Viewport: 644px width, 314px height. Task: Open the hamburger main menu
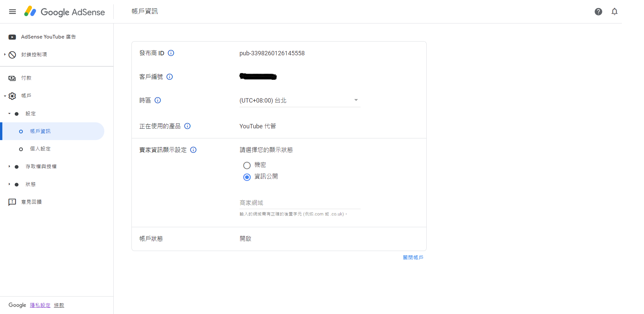tap(12, 12)
